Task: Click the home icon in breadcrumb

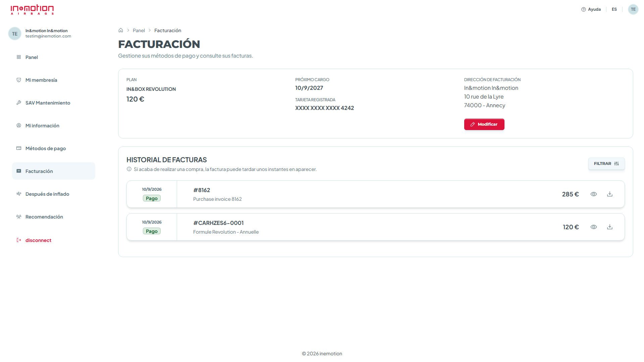Action: (121, 30)
